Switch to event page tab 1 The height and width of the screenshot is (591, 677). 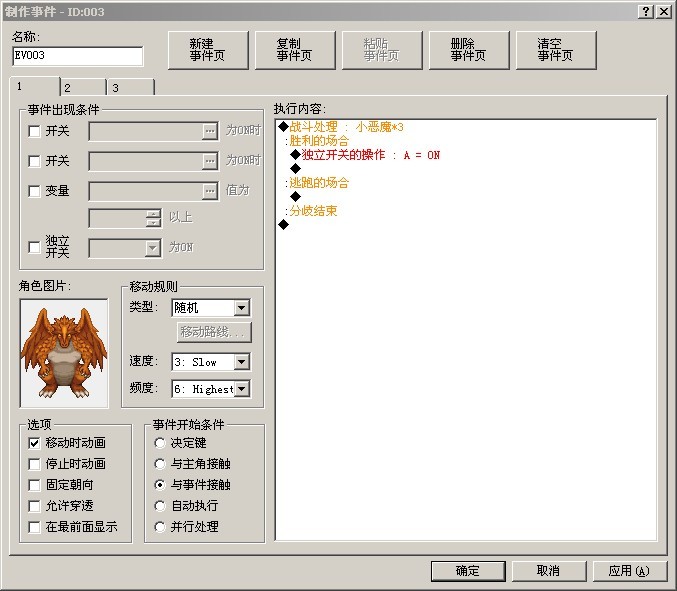pyautogui.click(x=35, y=86)
